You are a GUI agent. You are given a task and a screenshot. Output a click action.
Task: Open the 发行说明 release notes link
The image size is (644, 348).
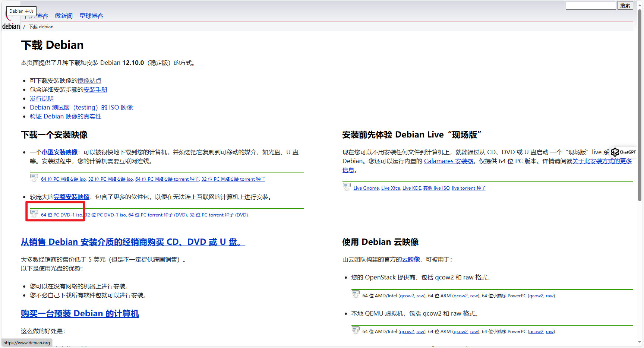(x=42, y=98)
